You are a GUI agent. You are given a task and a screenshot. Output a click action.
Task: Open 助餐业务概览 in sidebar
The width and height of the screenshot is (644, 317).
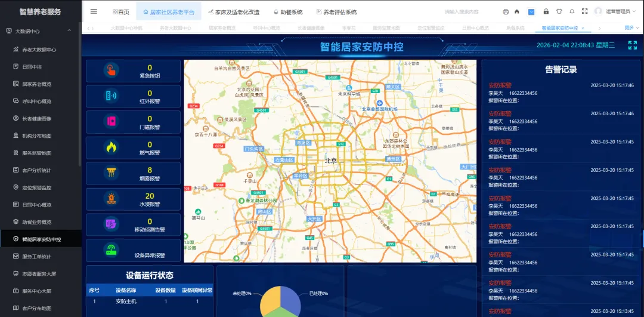pyautogui.click(x=41, y=222)
